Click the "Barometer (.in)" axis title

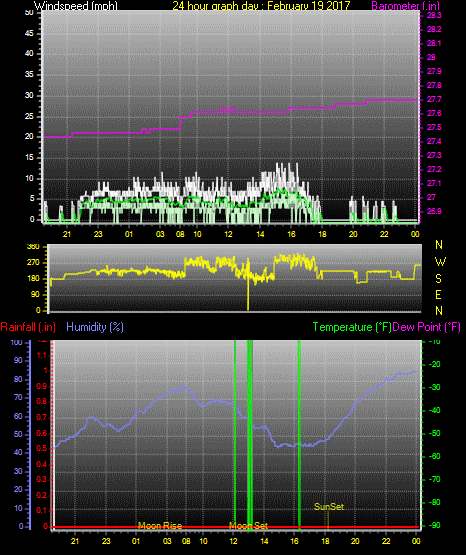[405, 6]
